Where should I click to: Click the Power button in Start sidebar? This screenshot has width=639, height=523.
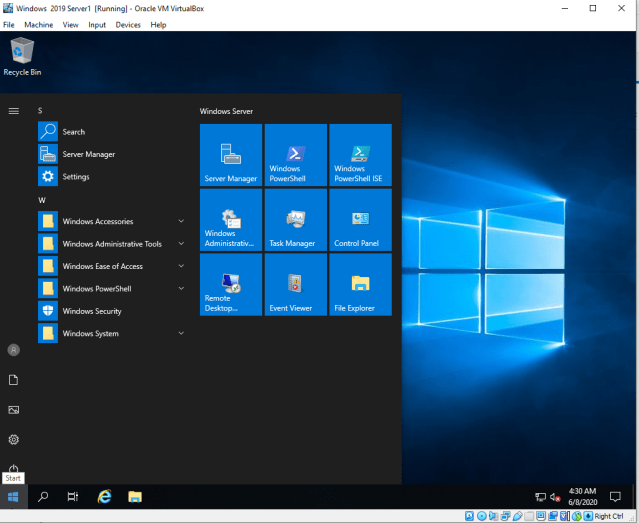point(14,468)
